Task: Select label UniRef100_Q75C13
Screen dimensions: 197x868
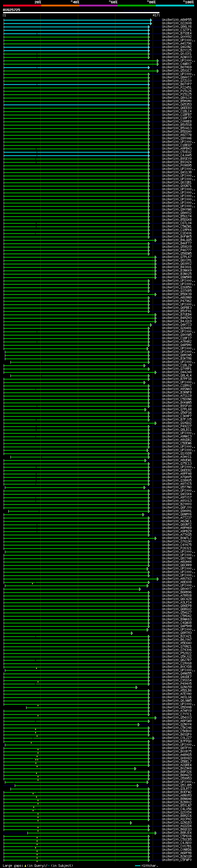Action: coord(177,464)
